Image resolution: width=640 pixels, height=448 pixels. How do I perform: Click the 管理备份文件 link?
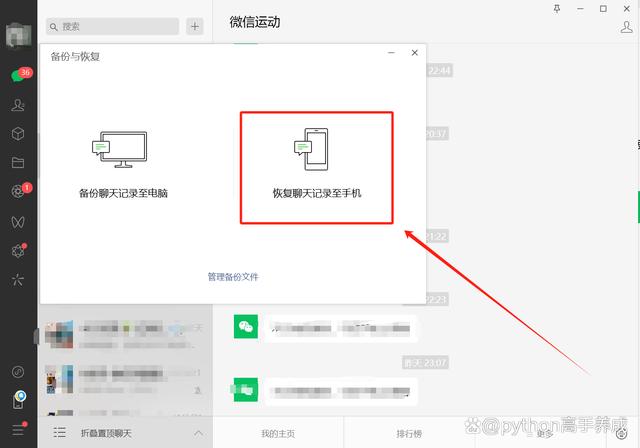click(x=233, y=277)
